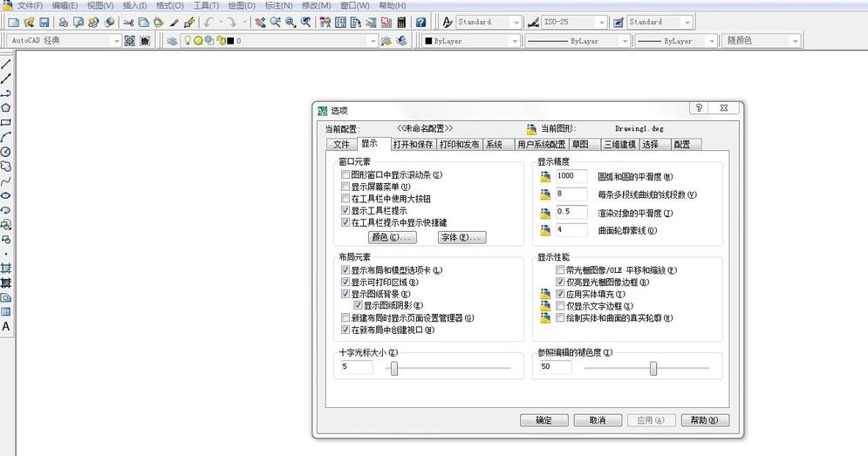Open the Help question mark icon
The image size is (868, 456).
(x=421, y=22)
